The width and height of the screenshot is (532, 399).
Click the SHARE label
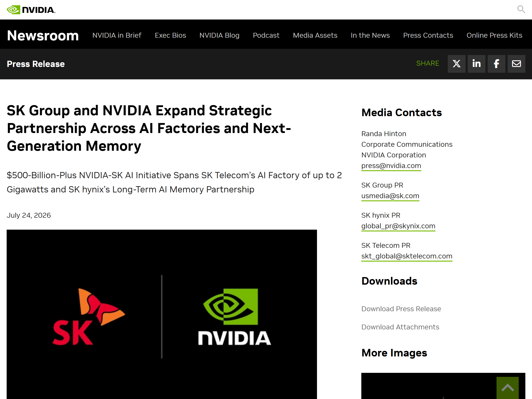coord(428,63)
